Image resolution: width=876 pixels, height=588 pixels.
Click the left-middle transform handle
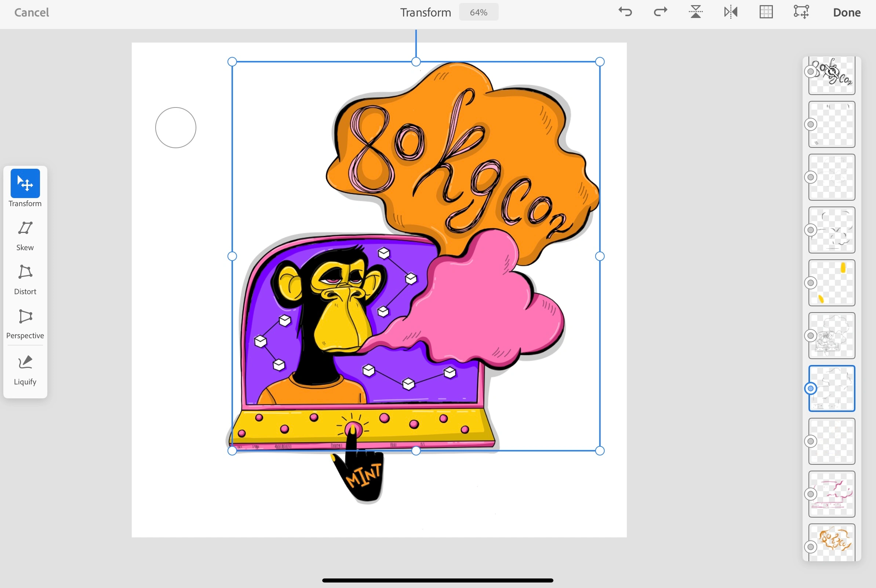pos(232,256)
